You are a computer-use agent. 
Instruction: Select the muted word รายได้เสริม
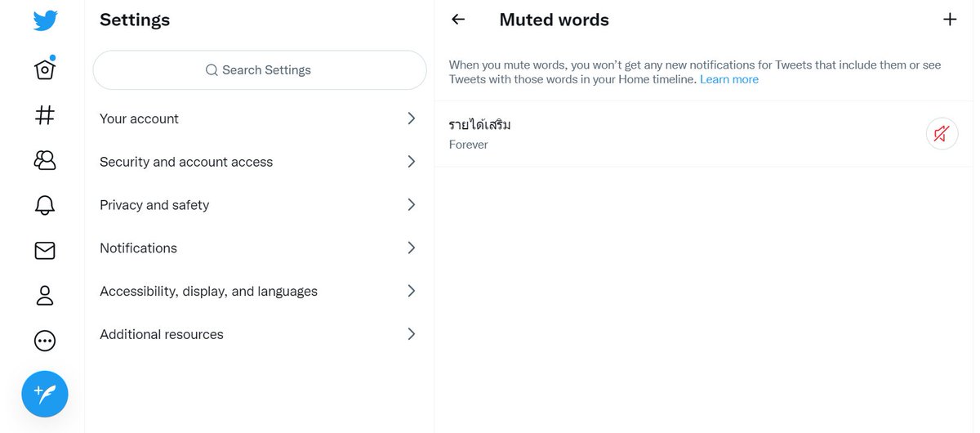click(480, 125)
